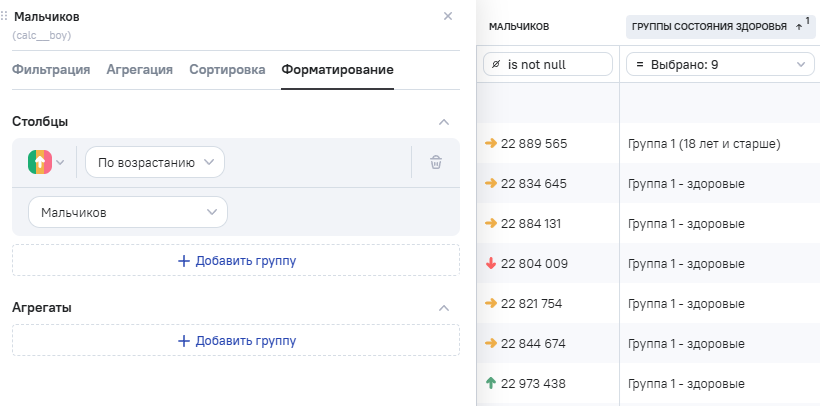This screenshot has height=406, width=820.
Task: Open the Сортировка tab
Action: (227, 70)
